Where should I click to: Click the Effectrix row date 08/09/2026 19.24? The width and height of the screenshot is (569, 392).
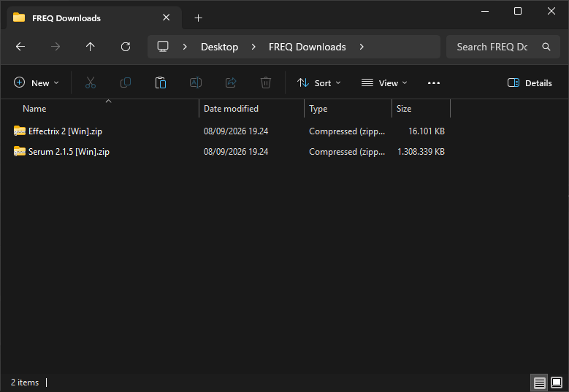tap(236, 131)
